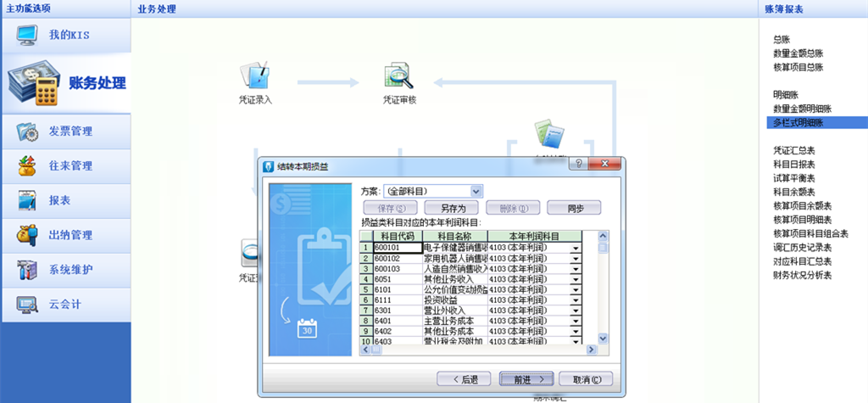Click the 账务处理 calculator icon

35,82
